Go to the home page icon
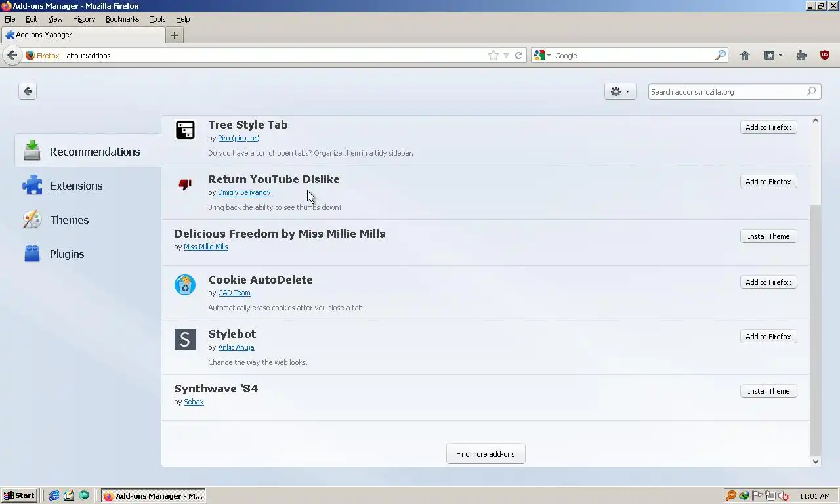 (745, 56)
